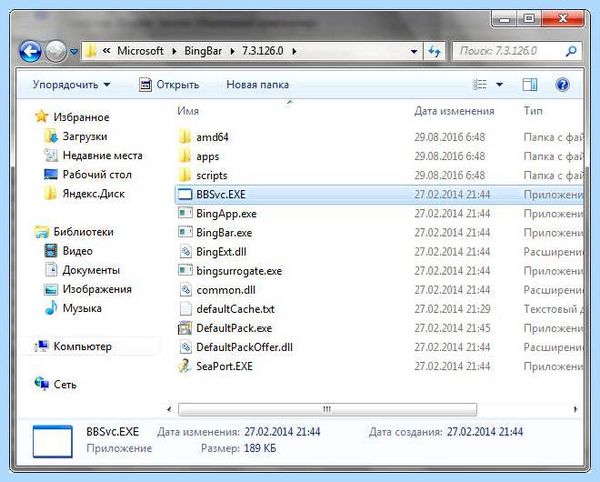Click the scrollbar left arrow
The image size is (600, 482).
[170, 409]
